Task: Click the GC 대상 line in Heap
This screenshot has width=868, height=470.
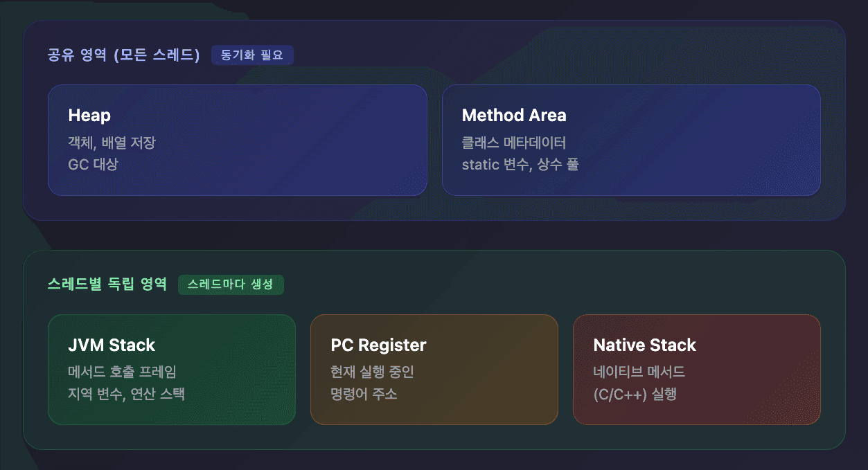Action: pyautogui.click(x=93, y=165)
